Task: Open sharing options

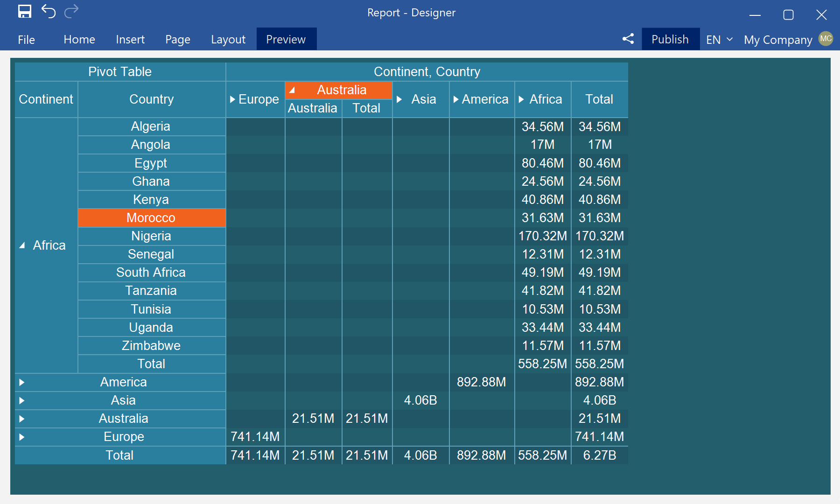Action: 628,39
